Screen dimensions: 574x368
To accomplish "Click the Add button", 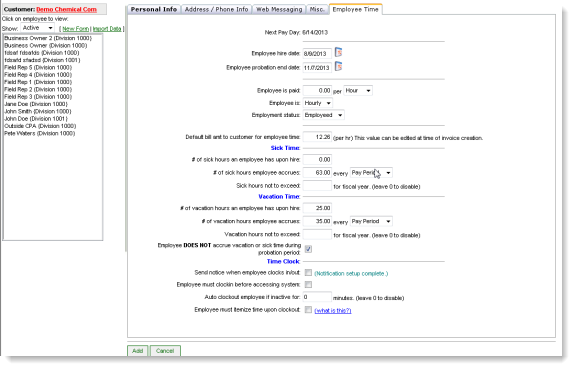I will [x=138, y=351].
